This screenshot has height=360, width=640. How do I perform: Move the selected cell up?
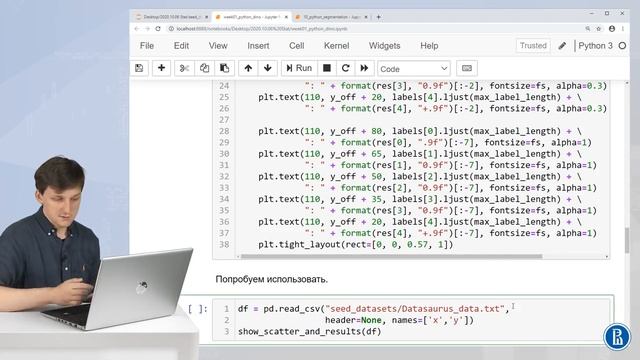[x=248, y=68]
